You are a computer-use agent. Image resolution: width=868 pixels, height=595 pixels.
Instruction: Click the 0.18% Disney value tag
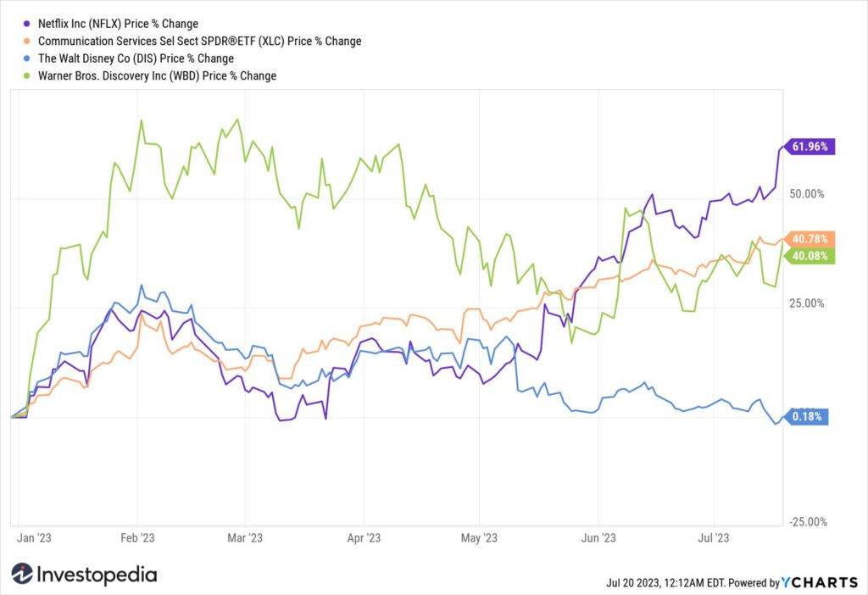point(806,416)
